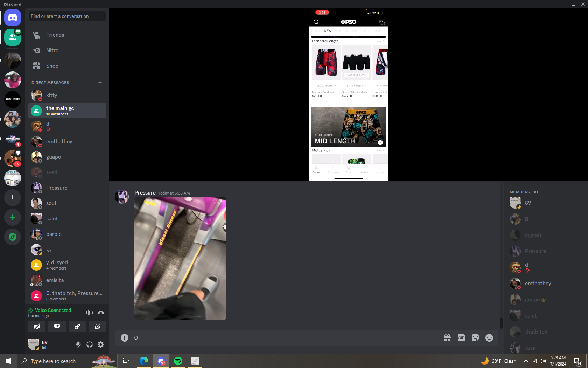Image resolution: width=588 pixels, height=368 pixels.
Task: Click the message text input box
Action: (x=286, y=338)
